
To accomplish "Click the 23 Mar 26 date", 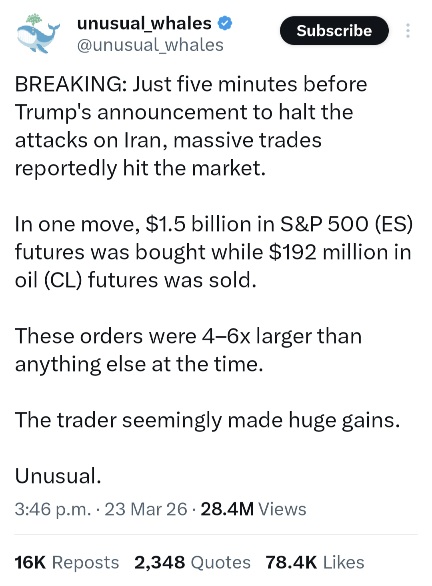I will (x=145, y=509).
